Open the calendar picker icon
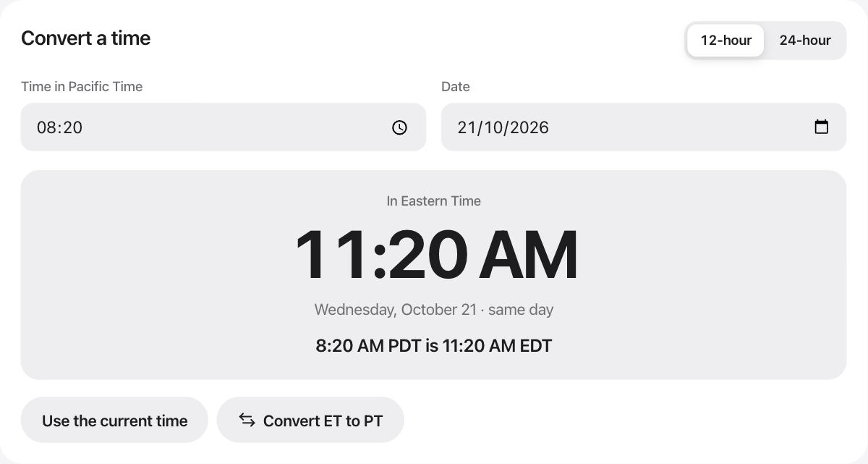The height and width of the screenshot is (464, 868). 821,127
